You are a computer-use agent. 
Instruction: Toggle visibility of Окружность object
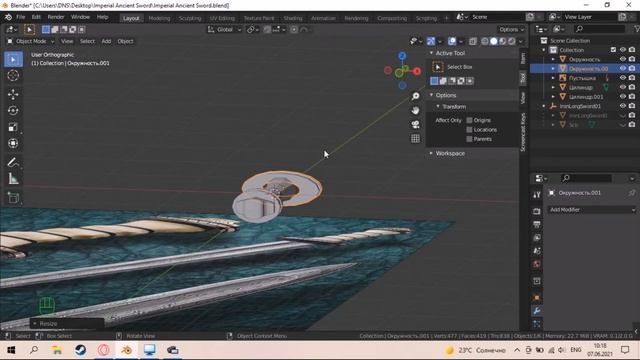(622, 59)
